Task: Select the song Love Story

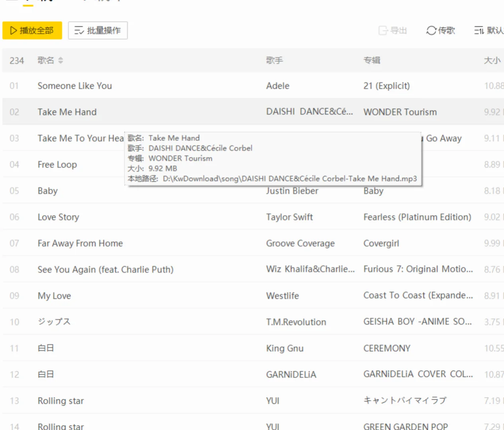Action: [x=59, y=217]
